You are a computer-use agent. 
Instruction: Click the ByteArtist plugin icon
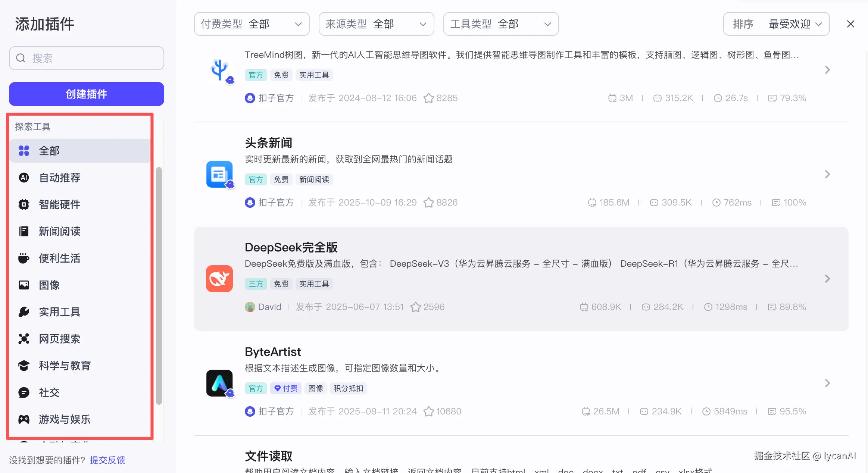point(219,383)
